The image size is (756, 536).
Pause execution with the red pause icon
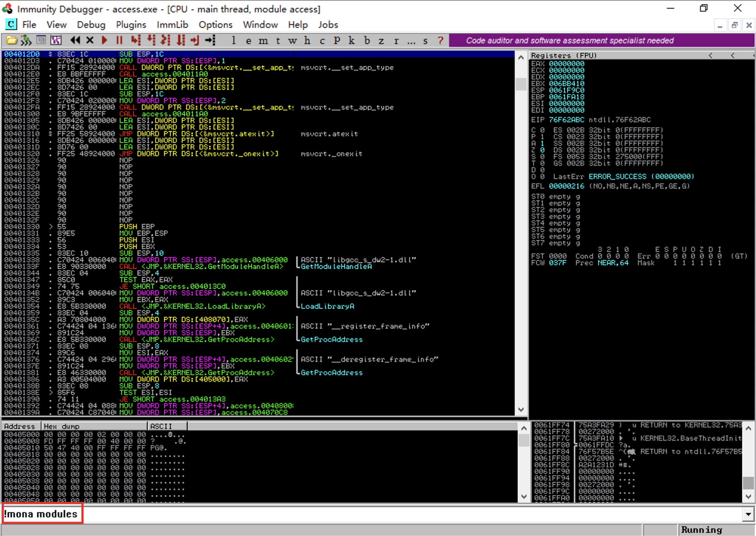(119, 40)
